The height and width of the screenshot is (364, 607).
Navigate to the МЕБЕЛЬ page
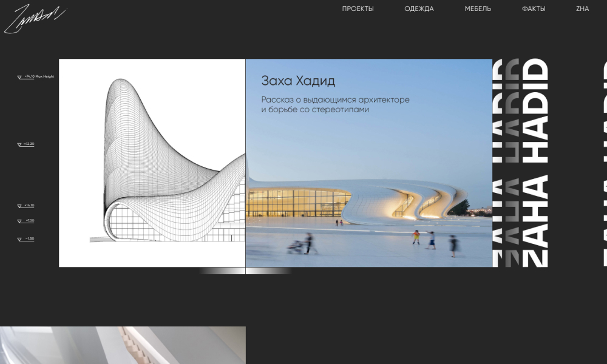(x=478, y=9)
